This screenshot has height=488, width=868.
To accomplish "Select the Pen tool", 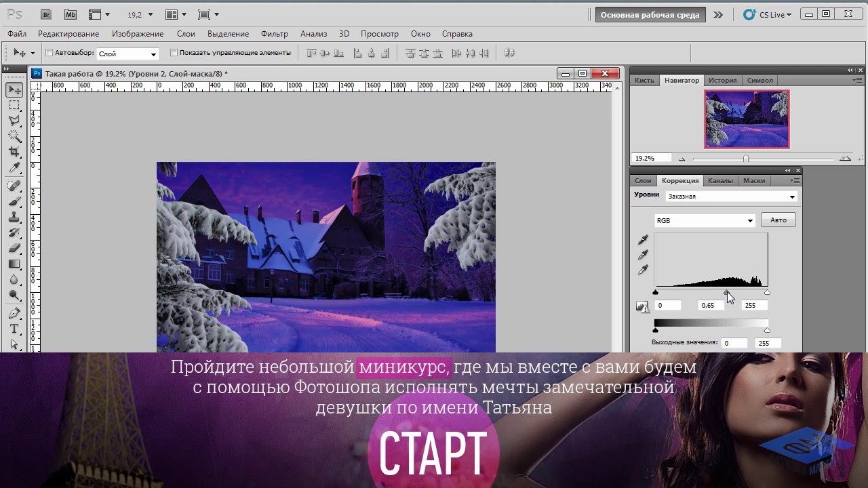I will point(14,313).
